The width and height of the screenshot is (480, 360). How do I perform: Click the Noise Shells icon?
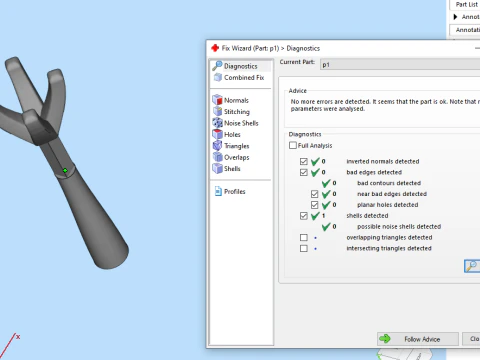[x=217, y=123]
